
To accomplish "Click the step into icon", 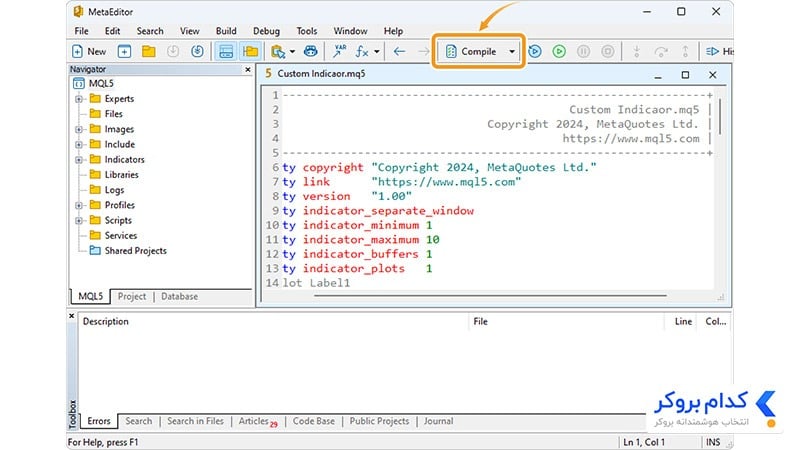I will [x=637, y=52].
